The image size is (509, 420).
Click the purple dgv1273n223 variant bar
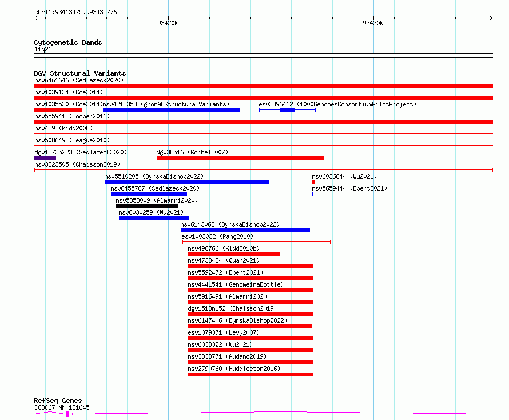45,158
